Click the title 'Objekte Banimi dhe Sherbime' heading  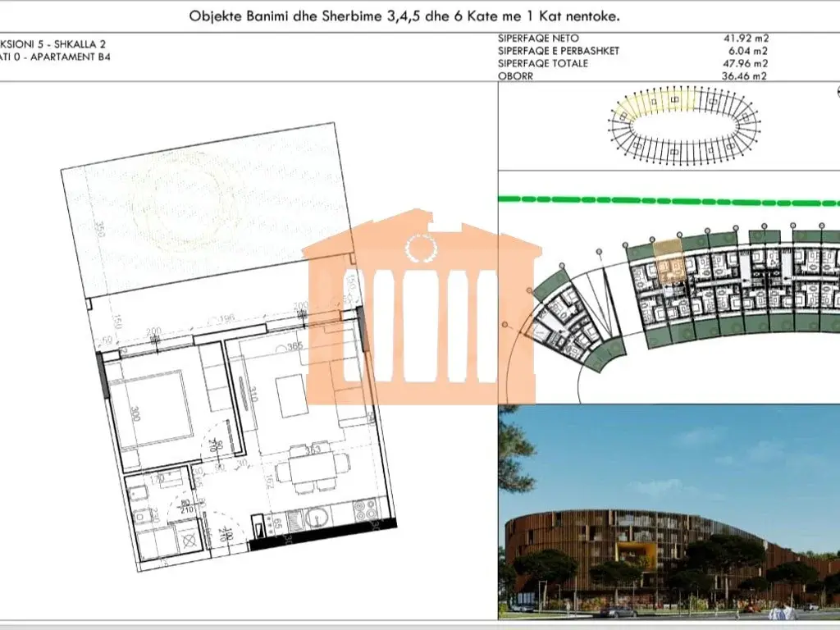(x=404, y=16)
